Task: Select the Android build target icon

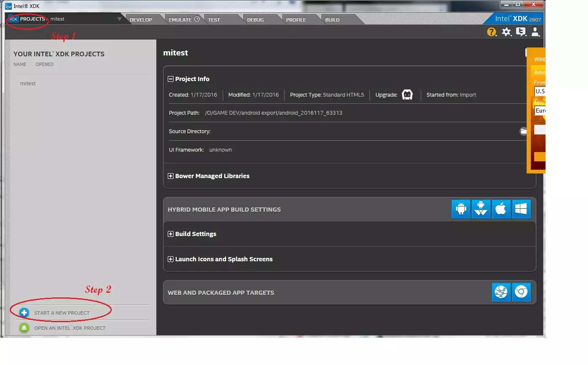Action: (461, 209)
